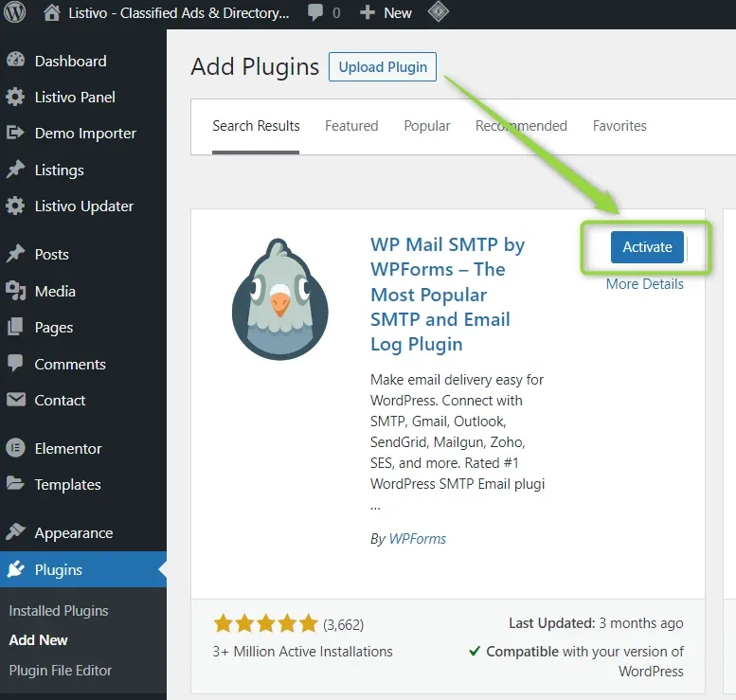Switch to the Search Results tab
This screenshot has height=700, width=736.
coord(256,126)
